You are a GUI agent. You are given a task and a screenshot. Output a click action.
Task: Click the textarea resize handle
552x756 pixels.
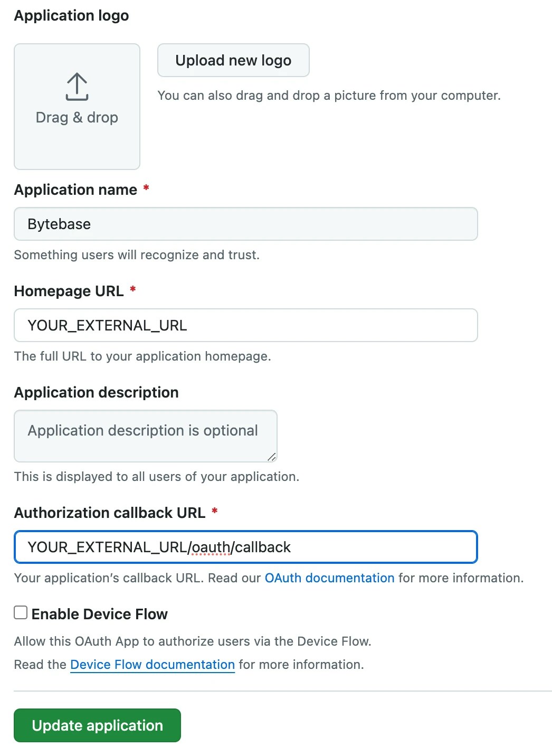(x=272, y=457)
